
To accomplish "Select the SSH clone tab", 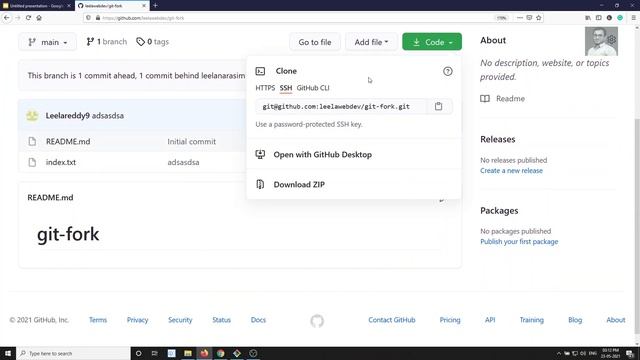I will pyautogui.click(x=286, y=88).
